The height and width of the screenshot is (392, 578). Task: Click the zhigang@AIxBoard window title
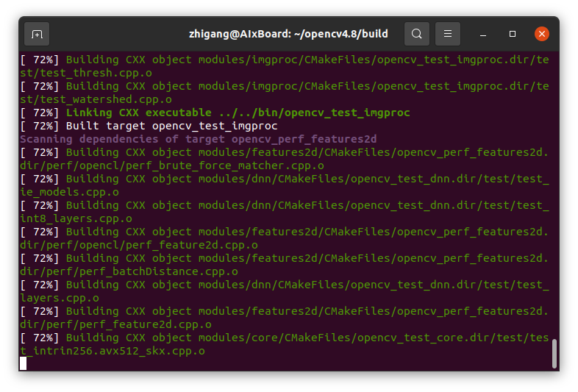(x=288, y=34)
